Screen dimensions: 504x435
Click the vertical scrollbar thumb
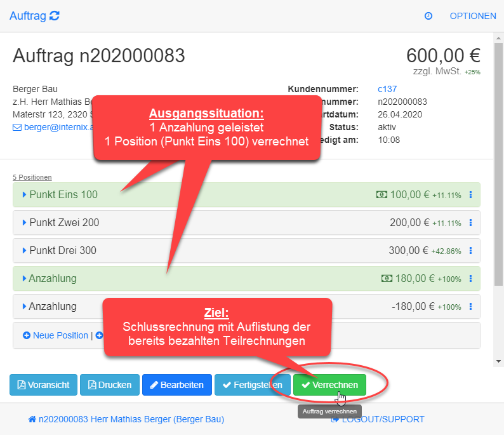click(498, 164)
